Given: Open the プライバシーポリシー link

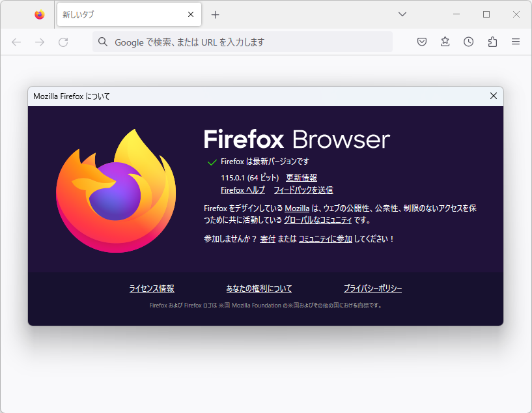Looking at the screenshot, I should [x=372, y=288].
